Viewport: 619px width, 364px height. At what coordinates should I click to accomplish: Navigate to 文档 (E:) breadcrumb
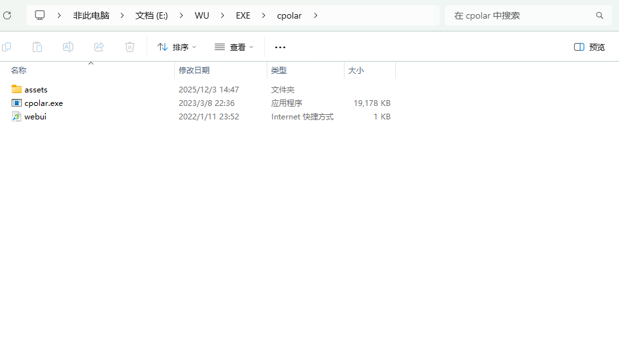pos(152,15)
